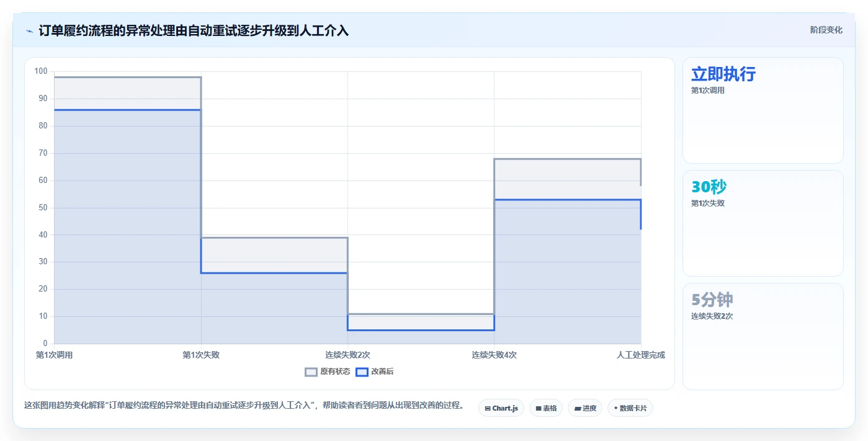
Task: Open the 立即执行 card
Action: coord(763,110)
